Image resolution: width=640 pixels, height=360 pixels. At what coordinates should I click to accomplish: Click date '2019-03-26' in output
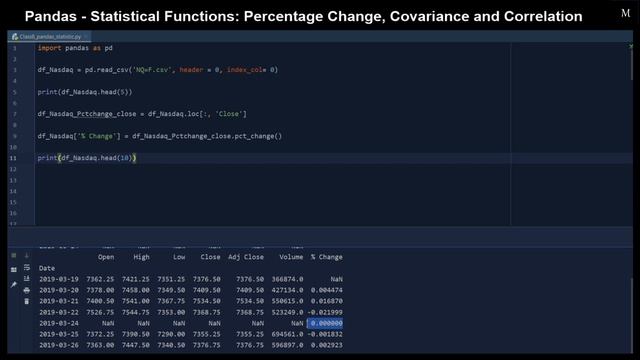pyautogui.click(x=59, y=345)
